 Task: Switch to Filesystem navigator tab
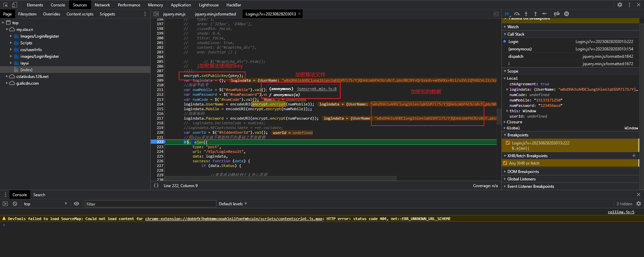tap(27, 14)
